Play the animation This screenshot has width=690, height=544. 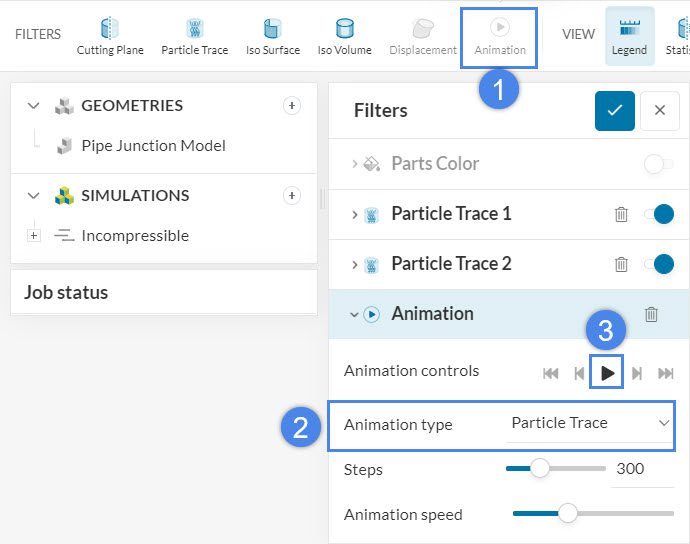tap(607, 373)
